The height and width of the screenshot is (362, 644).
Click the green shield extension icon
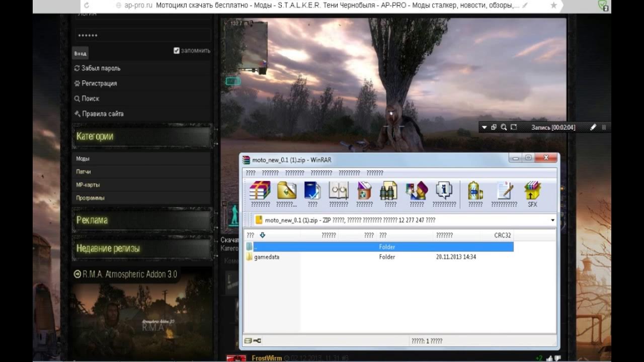coord(602,6)
